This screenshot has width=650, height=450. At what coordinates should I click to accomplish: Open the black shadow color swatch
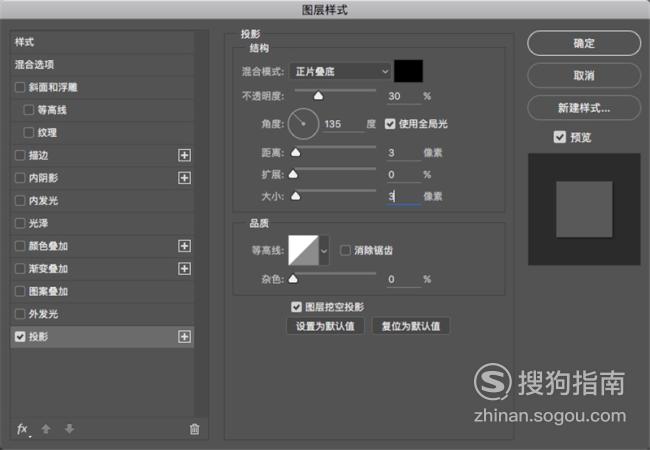408,71
